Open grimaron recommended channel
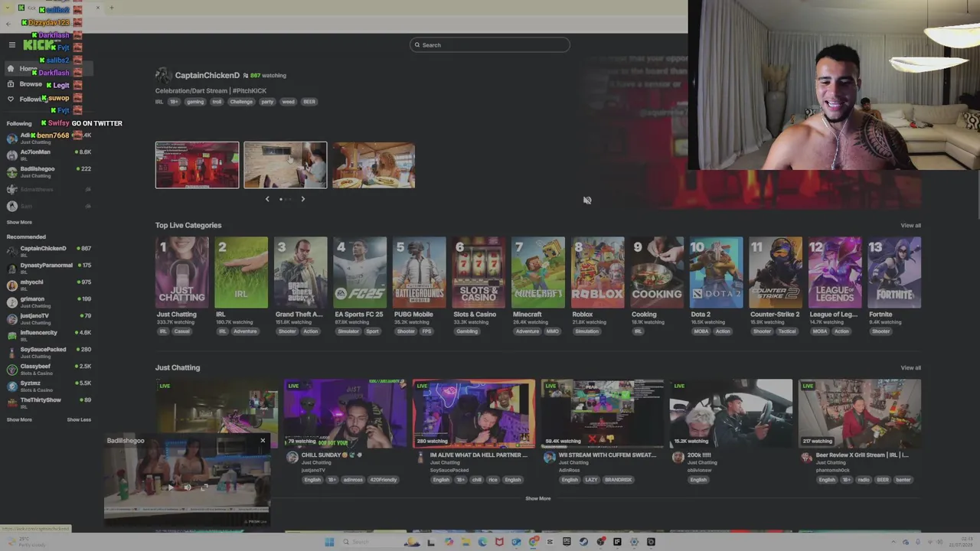The width and height of the screenshot is (980, 551). 48,302
